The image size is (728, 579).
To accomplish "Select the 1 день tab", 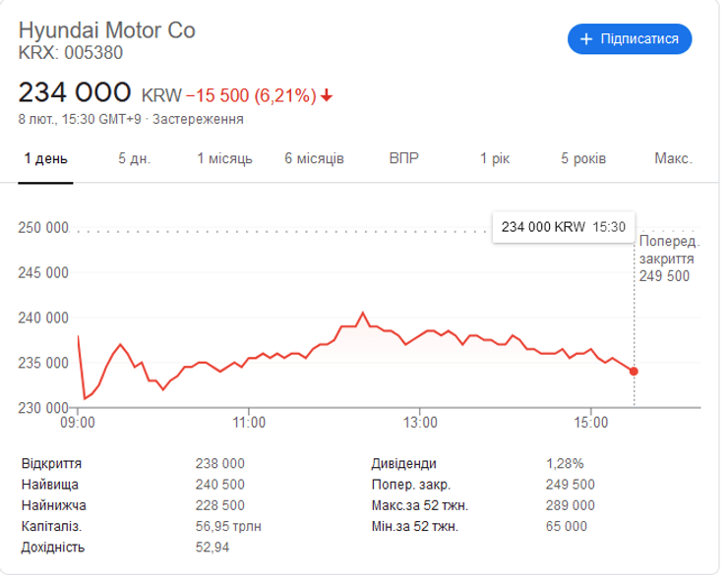I will click(x=45, y=158).
